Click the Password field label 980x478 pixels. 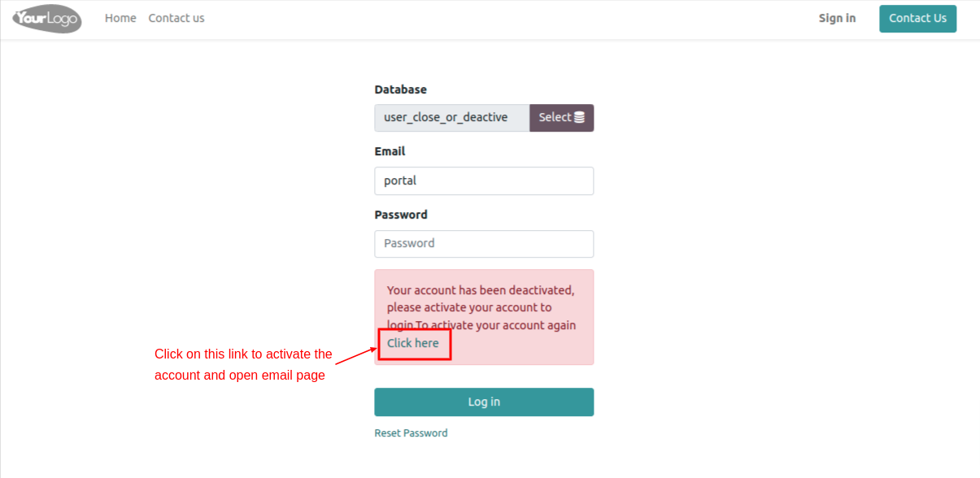(x=401, y=215)
